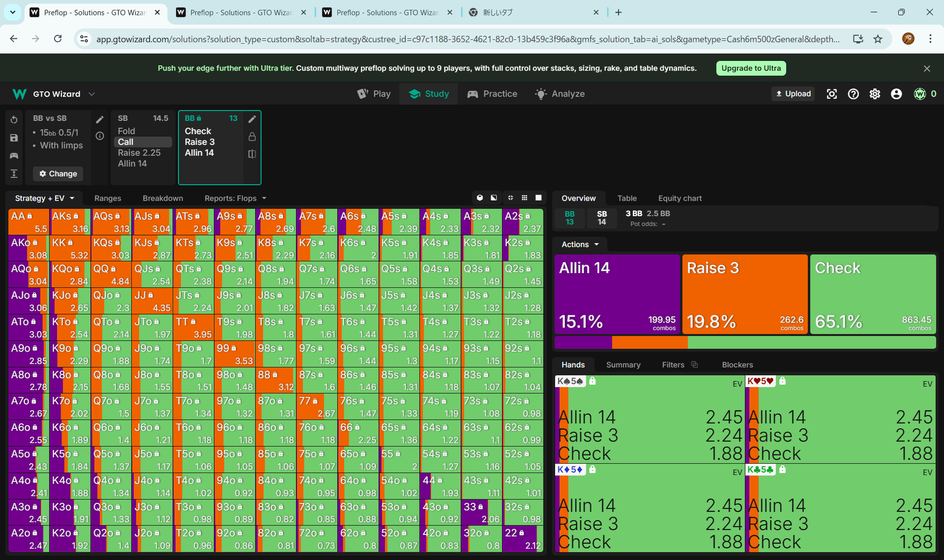Screen dimensions: 944x560
Task: Click the split compare icon in BB panel
Action: (x=252, y=154)
